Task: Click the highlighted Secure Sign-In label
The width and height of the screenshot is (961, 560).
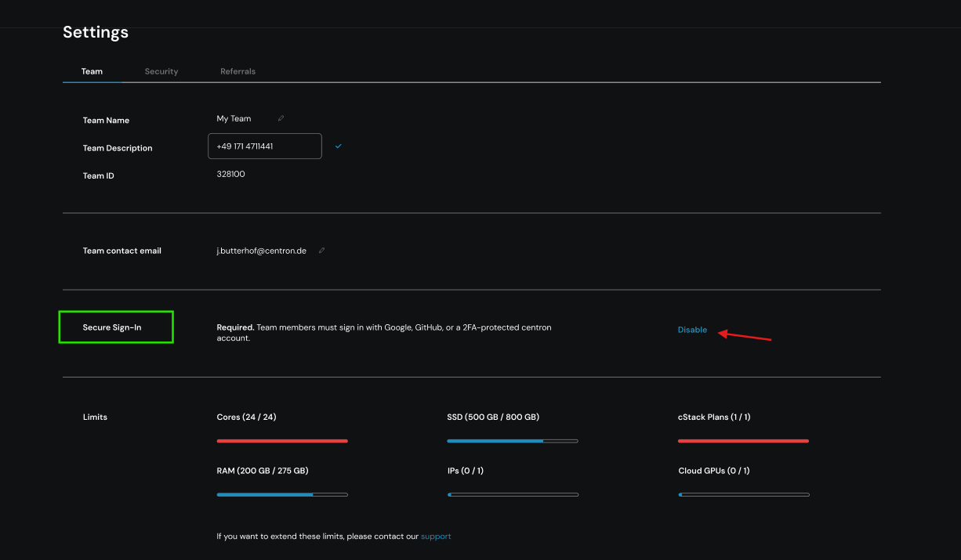Action: [x=112, y=327]
